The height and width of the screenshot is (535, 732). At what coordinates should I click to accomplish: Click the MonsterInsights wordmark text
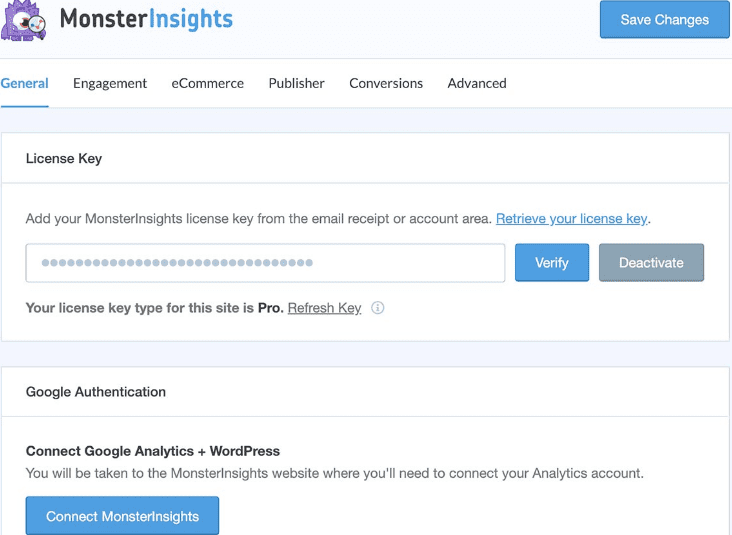tap(146, 19)
